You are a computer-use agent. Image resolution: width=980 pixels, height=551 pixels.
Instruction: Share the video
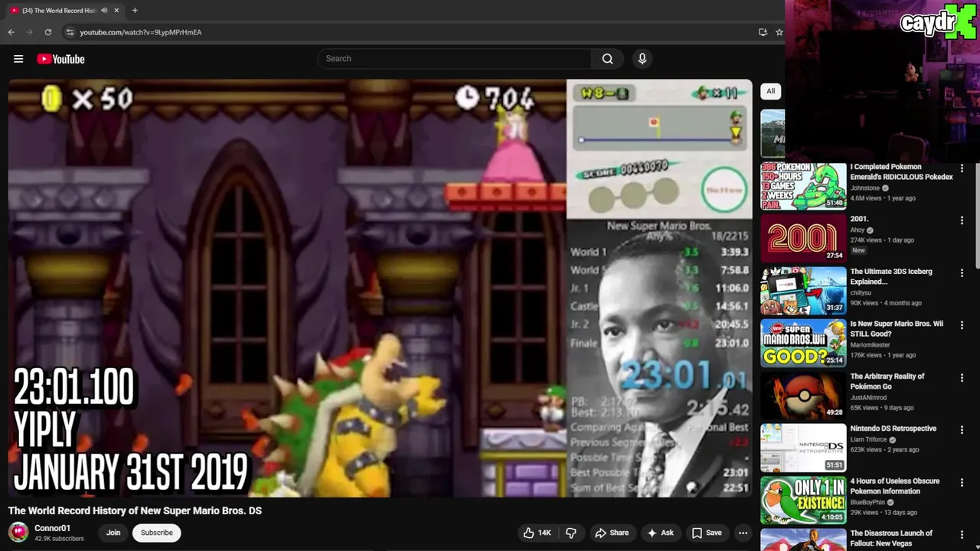click(612, 533)
